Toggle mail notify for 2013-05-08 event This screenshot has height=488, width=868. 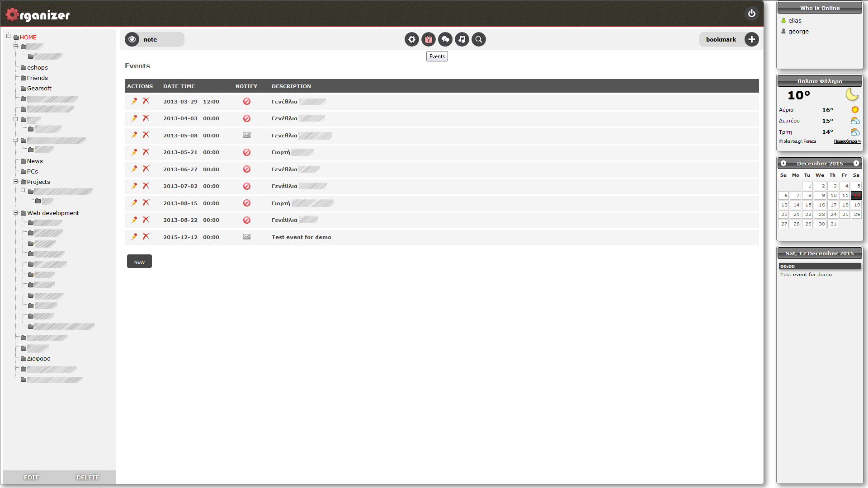point(247,135)
